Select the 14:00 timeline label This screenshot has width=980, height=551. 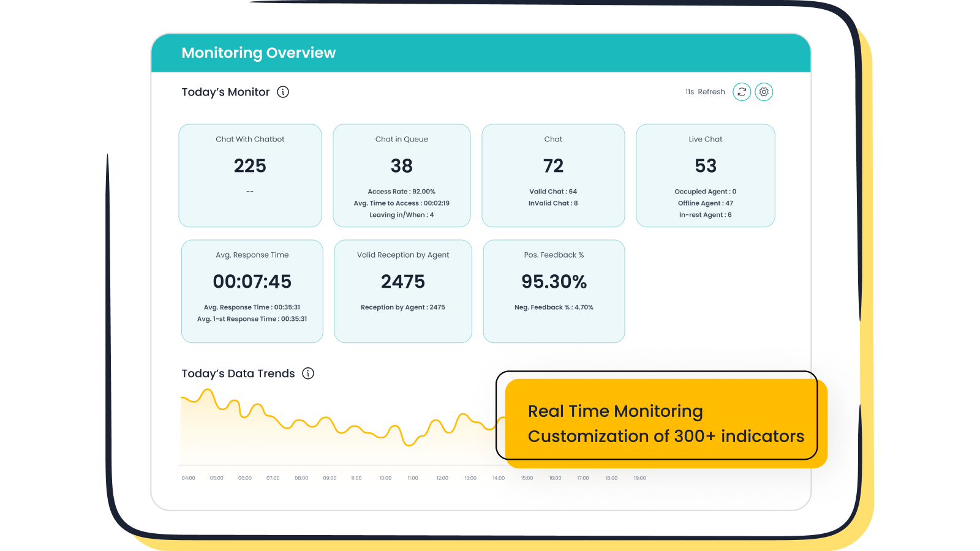click(498, 478)
